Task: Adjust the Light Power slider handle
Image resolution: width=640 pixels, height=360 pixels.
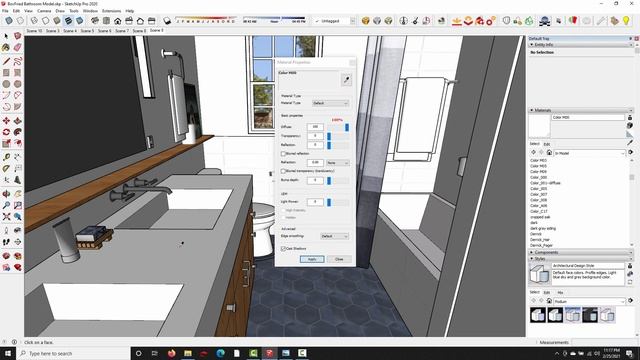Action: (329, 202)
